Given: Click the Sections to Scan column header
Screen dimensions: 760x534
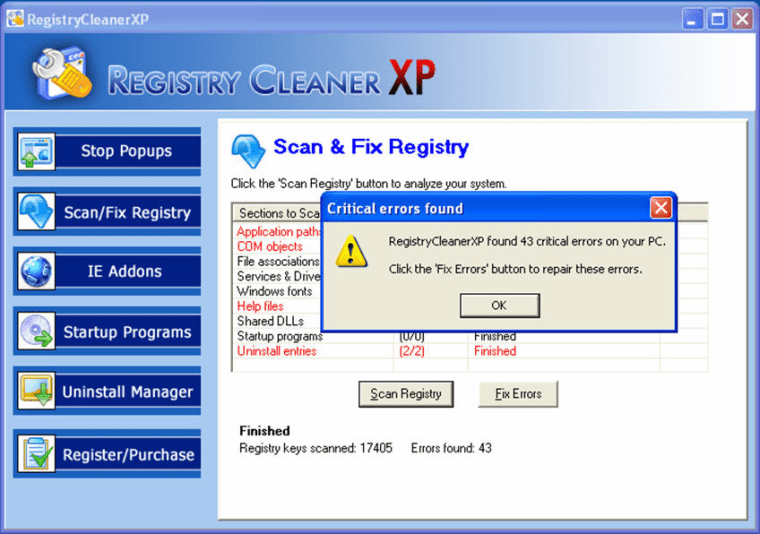Looking at the screenshot, I should coord(278,213).
